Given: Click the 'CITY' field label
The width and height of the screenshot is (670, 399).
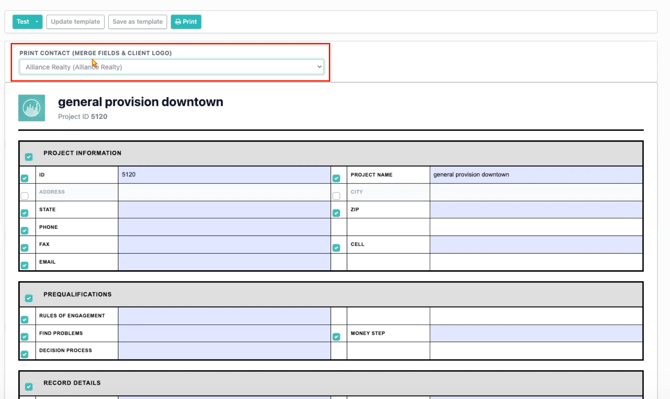Looking at the screenshot, I should (x=356, y=192).
